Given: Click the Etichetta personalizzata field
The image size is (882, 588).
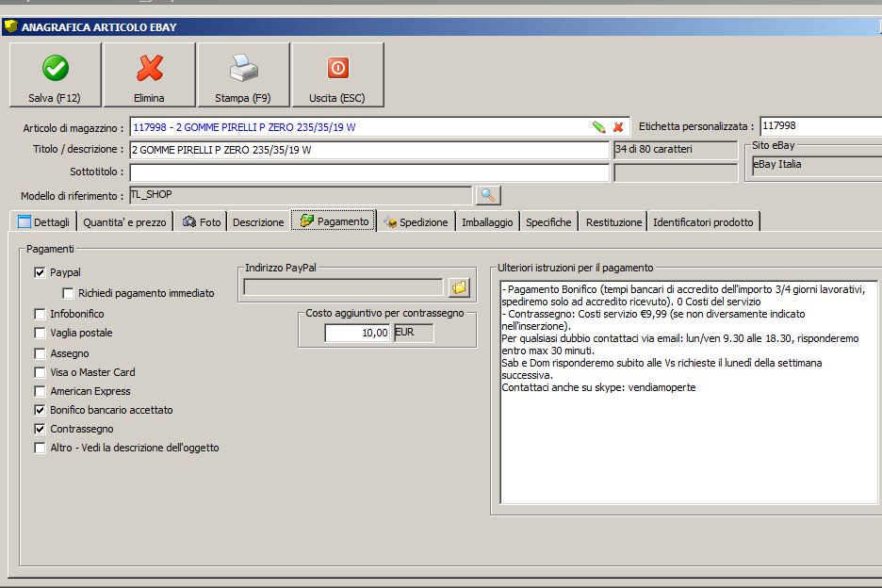Looking at the screenshot, I should [821, 126].
